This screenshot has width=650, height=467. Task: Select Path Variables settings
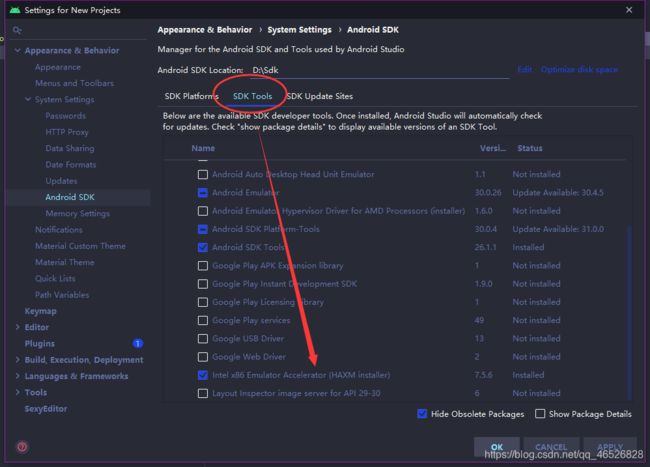click(x=62, y=295)
